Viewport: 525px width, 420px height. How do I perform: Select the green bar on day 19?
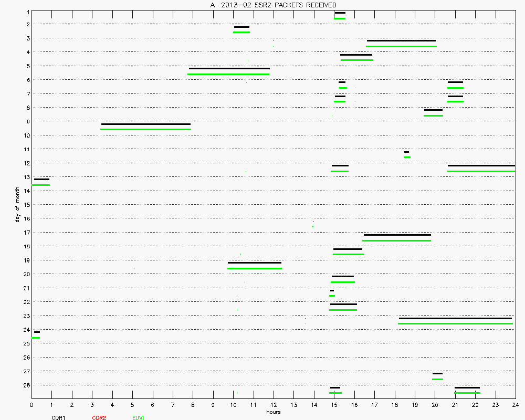254,268
